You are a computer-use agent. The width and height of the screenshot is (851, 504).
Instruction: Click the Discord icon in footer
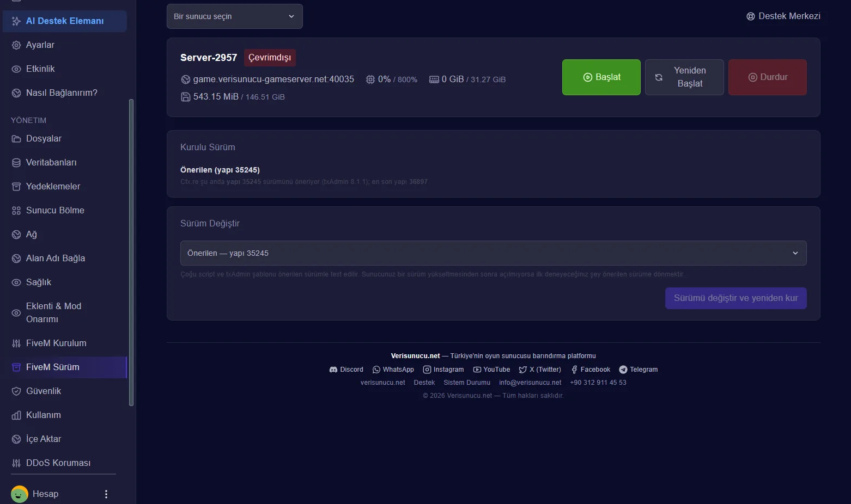(x=333, y=370)
